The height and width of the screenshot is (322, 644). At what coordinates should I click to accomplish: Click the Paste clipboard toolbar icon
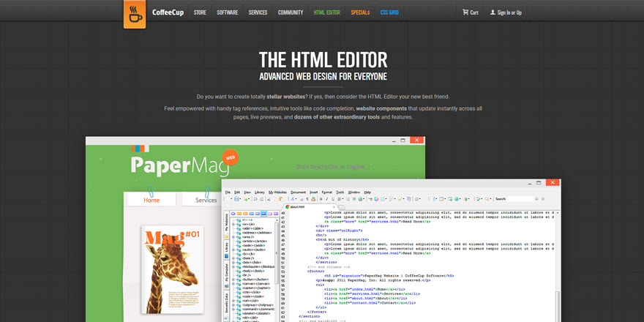(280, 199)
